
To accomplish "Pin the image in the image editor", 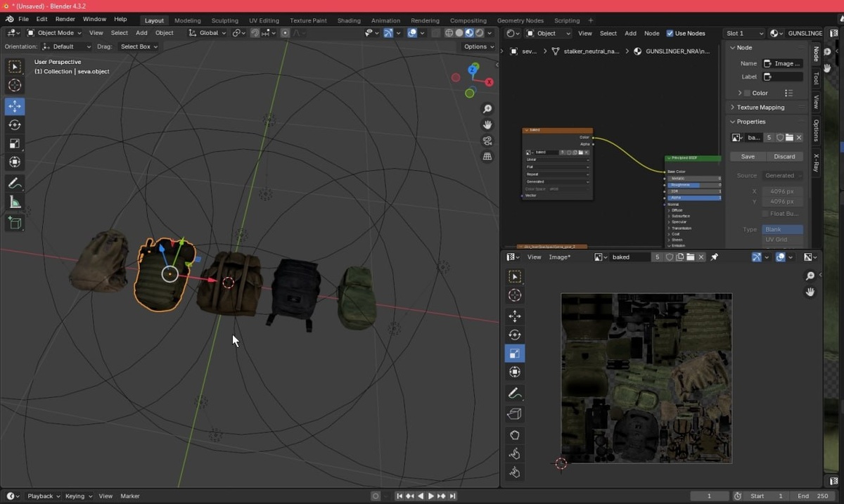I will 714,257.
